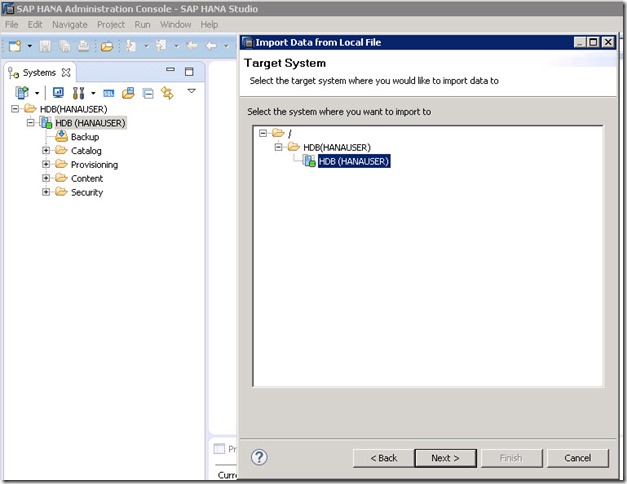Click the tools screwdriver icon in Systems view
The height and width of the screenshot is (484, 627).
point(78,93)
